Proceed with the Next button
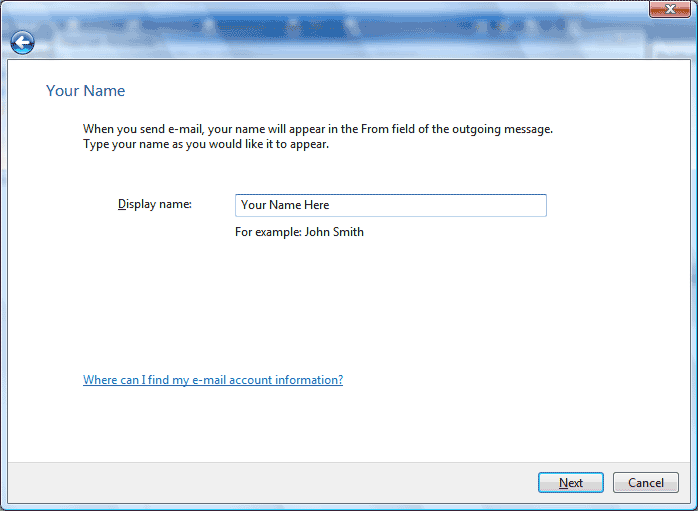The image size is (698, 511). pos(571,483)
